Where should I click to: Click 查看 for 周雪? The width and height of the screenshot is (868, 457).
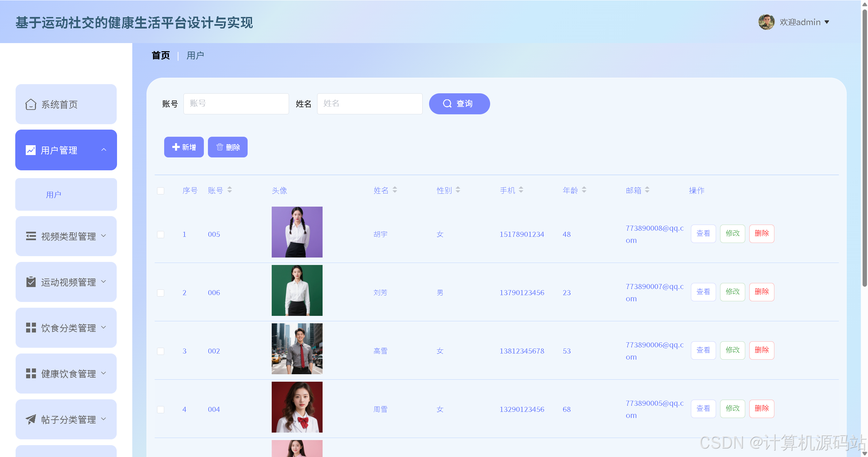coord(703,408)
